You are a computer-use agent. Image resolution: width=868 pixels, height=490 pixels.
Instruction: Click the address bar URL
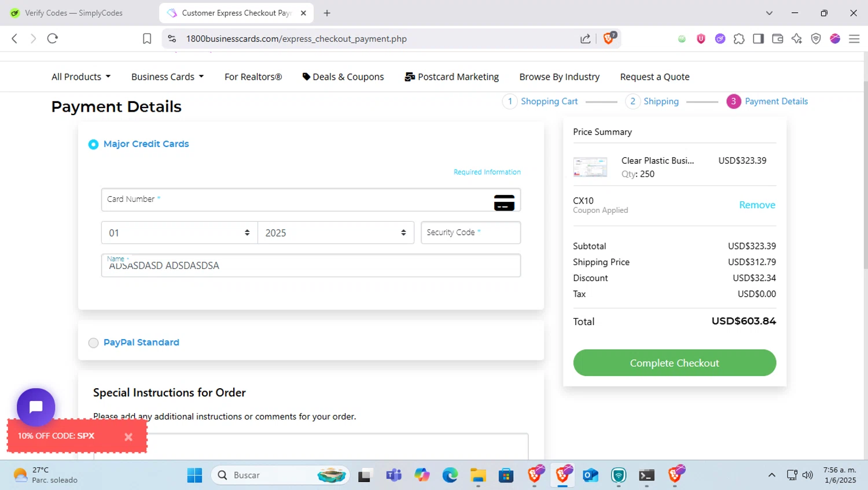[296, 39]
